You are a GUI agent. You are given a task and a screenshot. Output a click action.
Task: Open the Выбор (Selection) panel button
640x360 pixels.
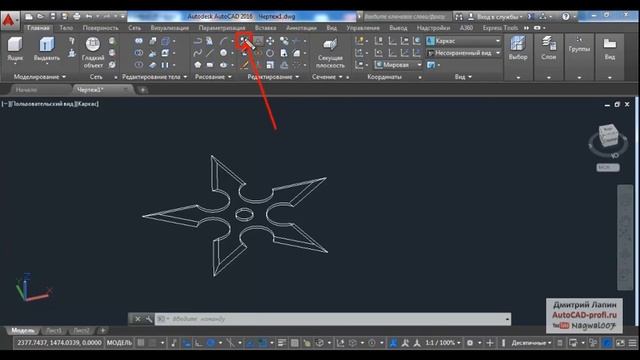tap(518, 49)
